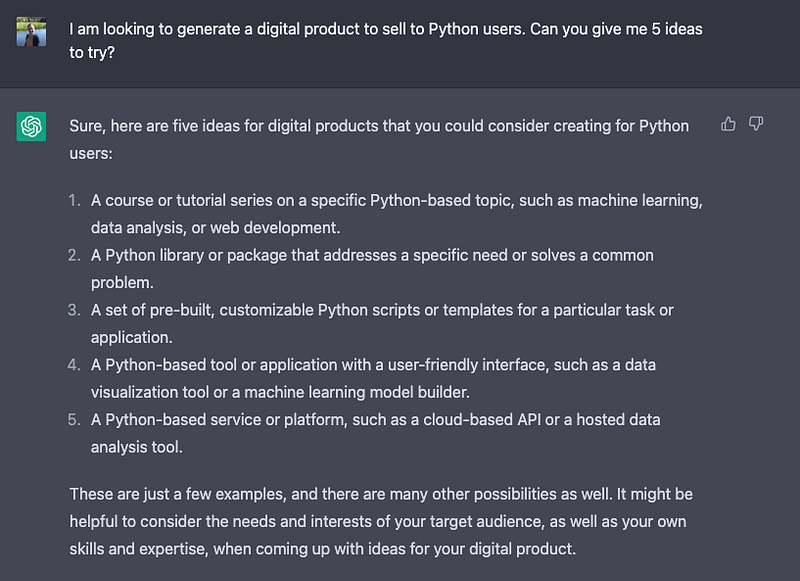Click the number 1 list marker
The image size is (800, 581).
pyautogui.click(x=74, y=200)
